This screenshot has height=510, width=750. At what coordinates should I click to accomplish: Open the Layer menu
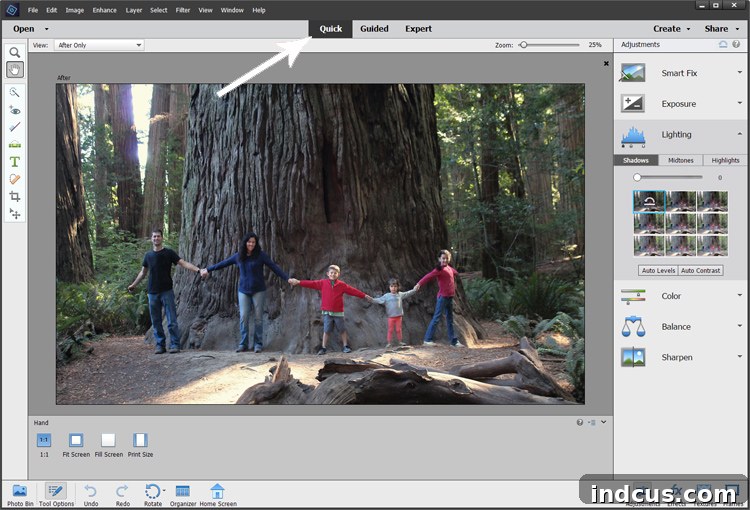point(133,10)
